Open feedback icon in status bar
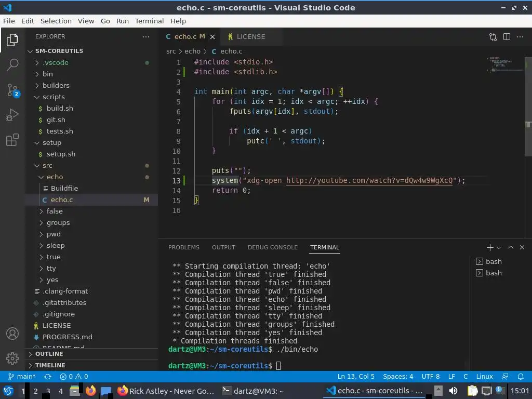Viewport: 532px width, 399px height. (x=505, y=377)
